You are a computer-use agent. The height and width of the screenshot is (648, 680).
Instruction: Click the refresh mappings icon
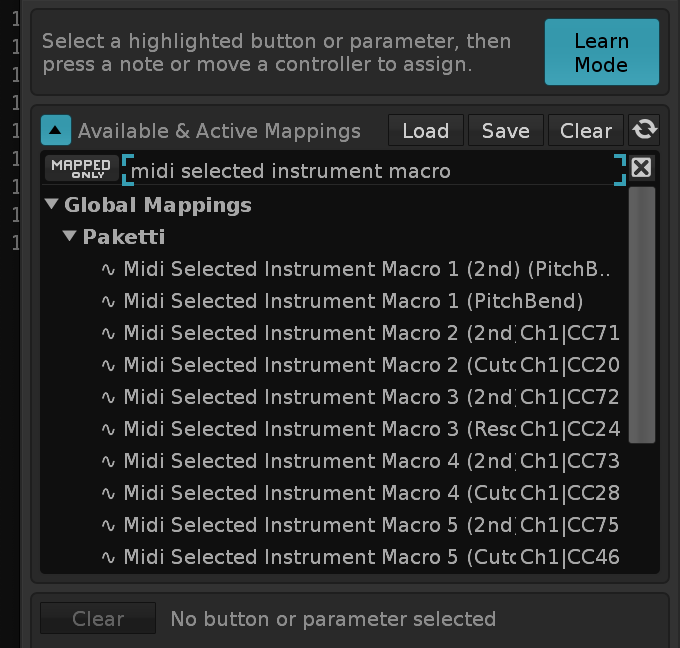tap(645, 130)
